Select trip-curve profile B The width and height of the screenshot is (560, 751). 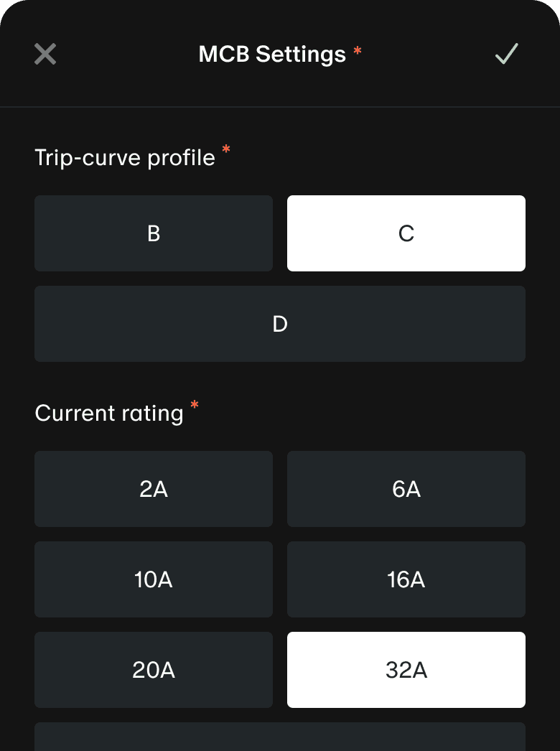tap(154, 233)
